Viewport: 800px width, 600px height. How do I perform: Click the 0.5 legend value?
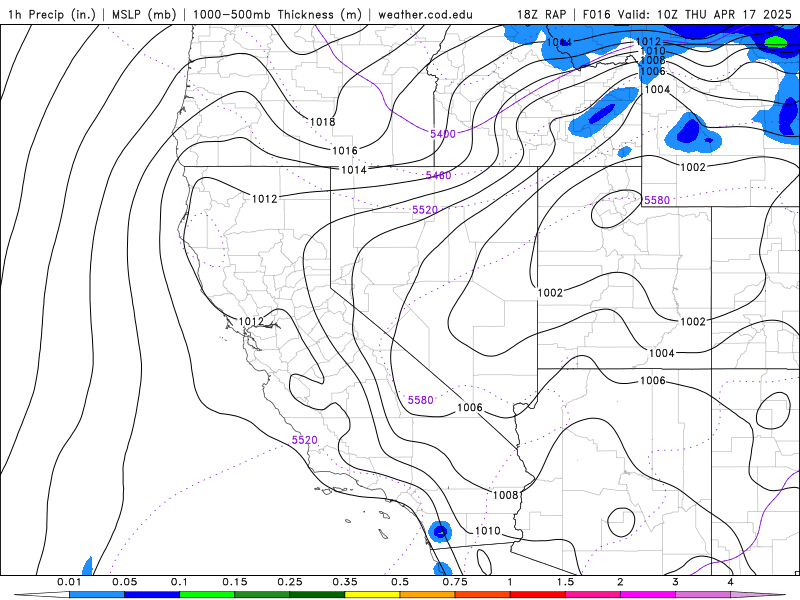400,582
